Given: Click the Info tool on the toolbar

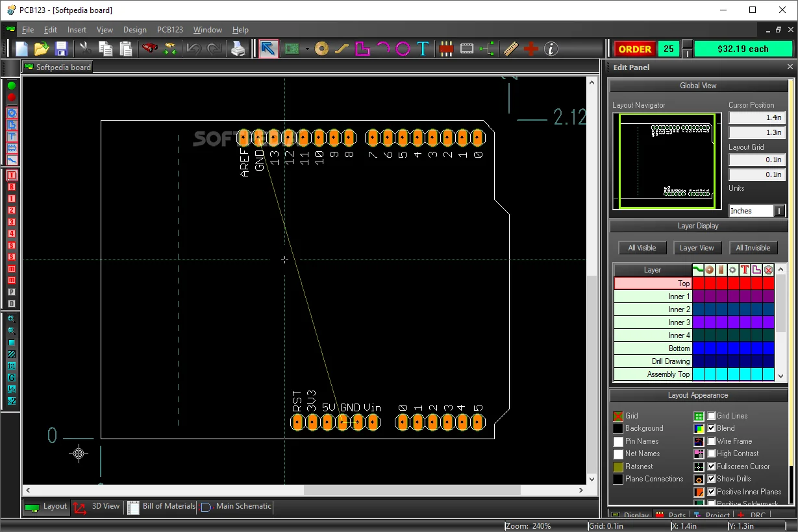Looking at the screenshot, I should (x=550, y=48).
